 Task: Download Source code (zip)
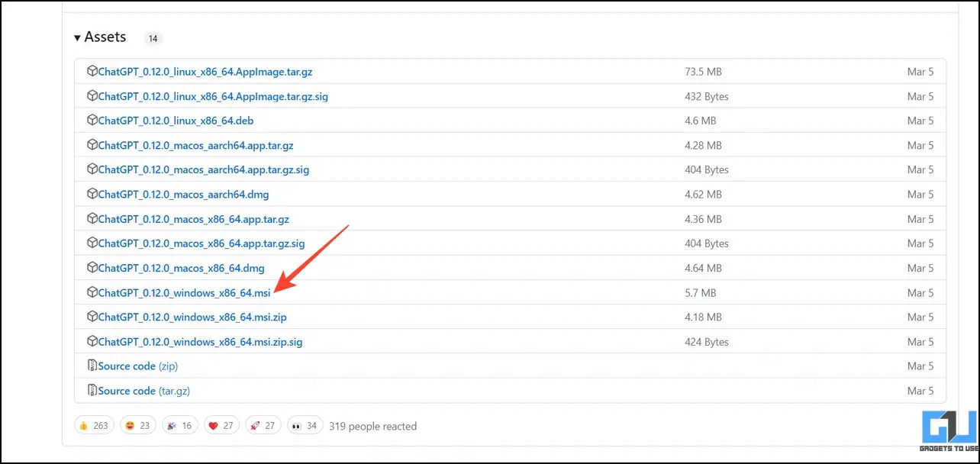coord(138,366)
